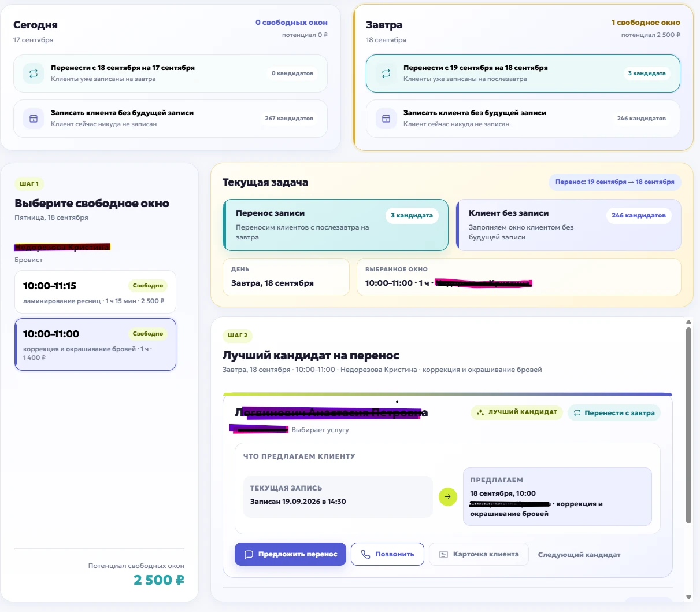Image resolution: width=700 pixels, height=612 pixels.
Task: Click 'Лучший кандидат на перенос' heading
Action: click(311, 355)
